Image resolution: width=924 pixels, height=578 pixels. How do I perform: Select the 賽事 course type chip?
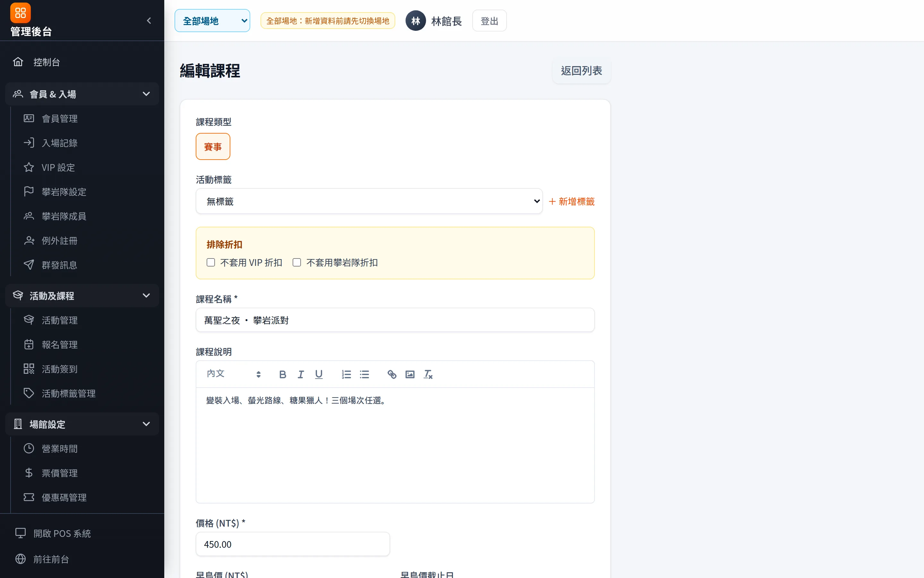click(213, 146)
